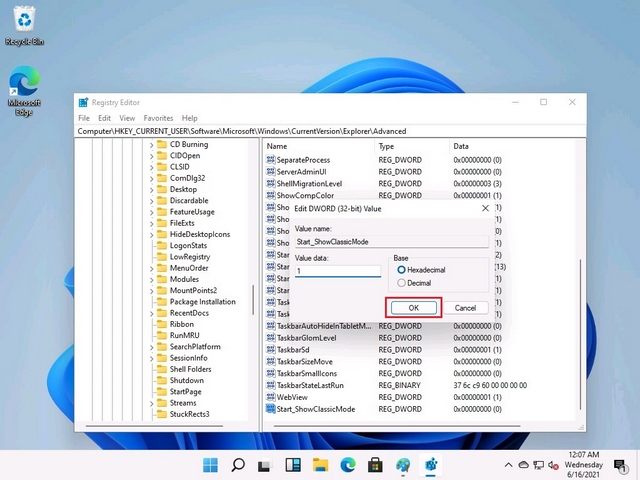Open Microsoft Store from the taskbar
The width and height of the screenshot is (640, 480).
(375, 465)
